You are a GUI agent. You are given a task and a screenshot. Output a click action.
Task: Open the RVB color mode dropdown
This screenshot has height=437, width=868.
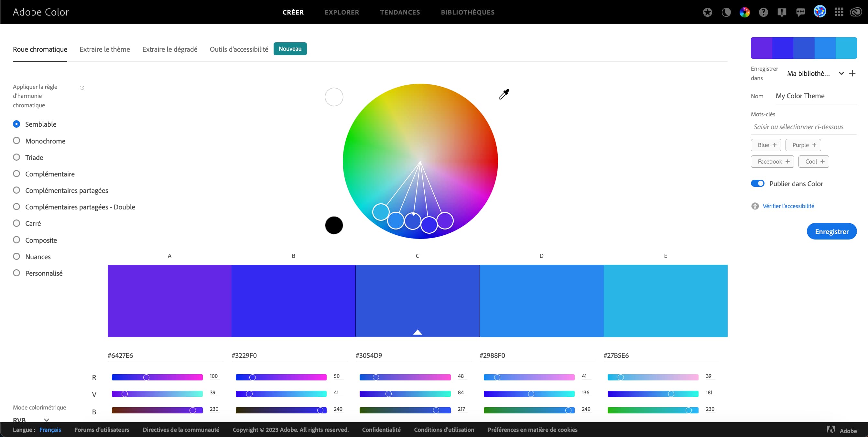click(31, 420)
